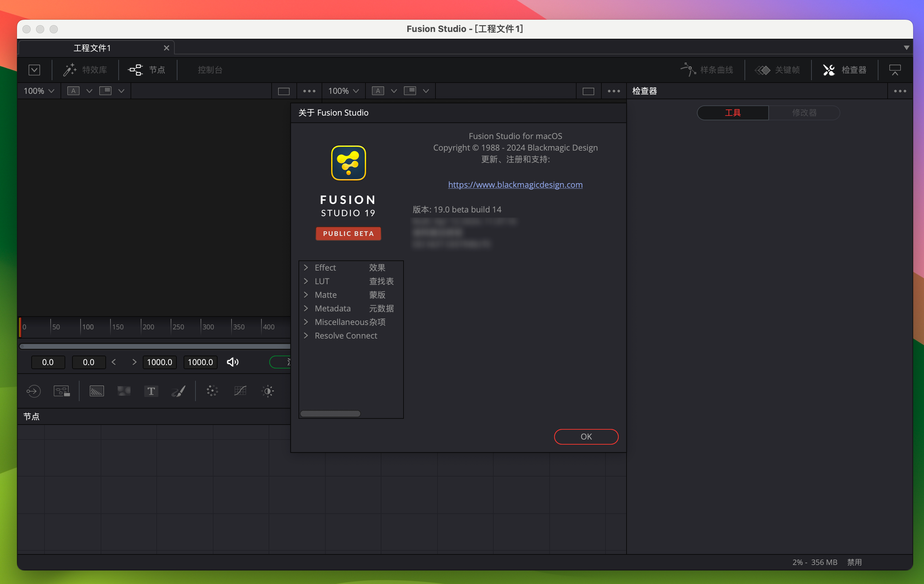Select the 工具 tab in the Inspector
The width and height of the screenshot is (924, 584).
(x=733, y=113)
